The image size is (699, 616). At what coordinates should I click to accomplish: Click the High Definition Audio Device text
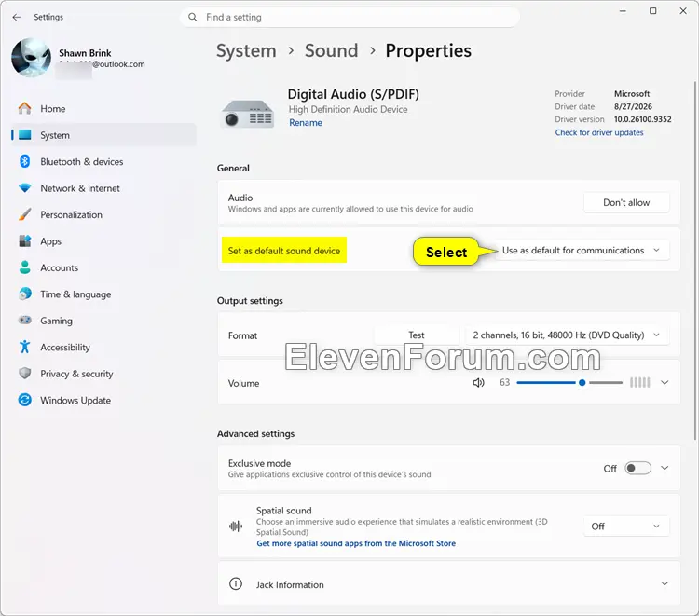click(348, 109)
